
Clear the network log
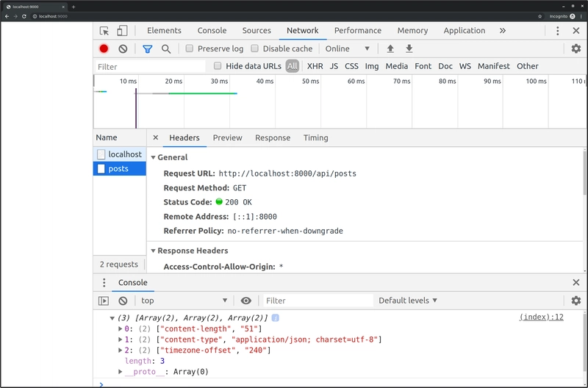[123, 48]
